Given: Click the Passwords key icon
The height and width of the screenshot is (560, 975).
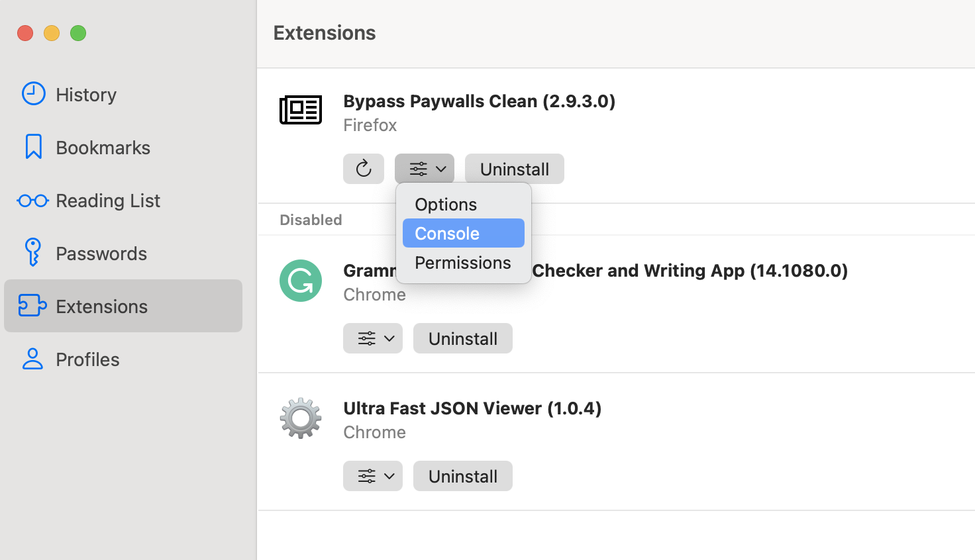Looking at the screenshot, I should pos(33,253).
